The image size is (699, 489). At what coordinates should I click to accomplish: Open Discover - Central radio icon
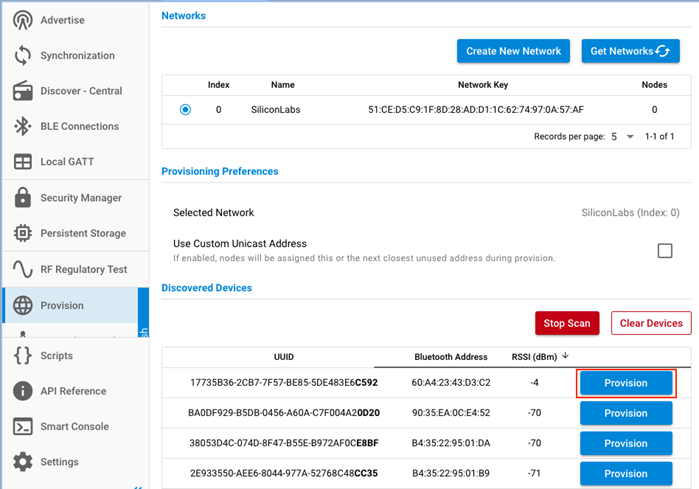pos(23,91)
